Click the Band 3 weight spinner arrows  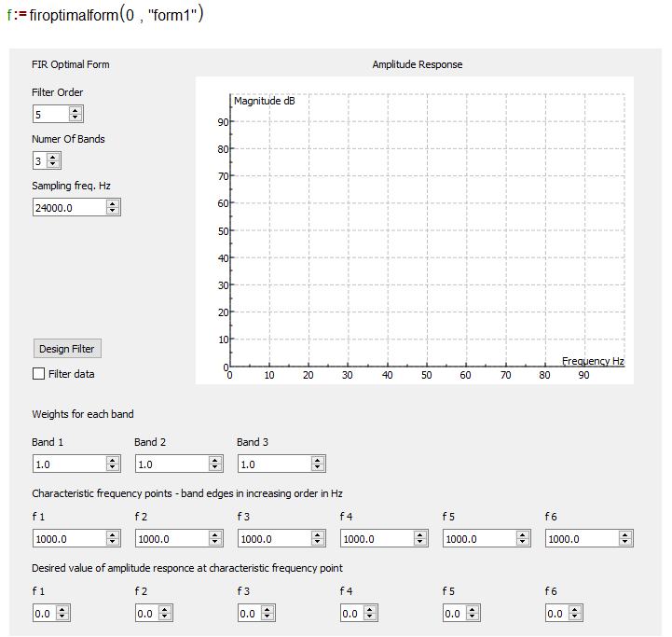[318, 464]
